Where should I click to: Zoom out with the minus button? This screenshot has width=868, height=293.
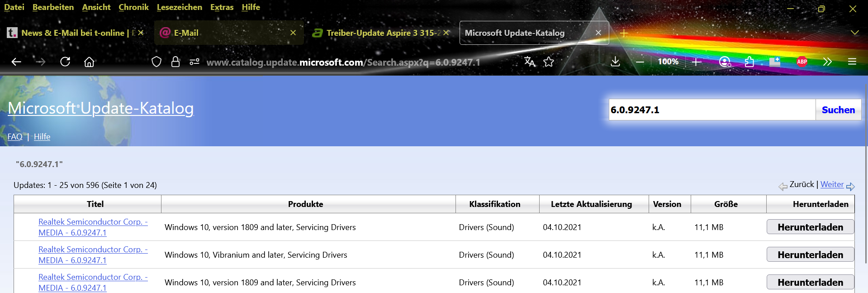(x=640, y=62)
